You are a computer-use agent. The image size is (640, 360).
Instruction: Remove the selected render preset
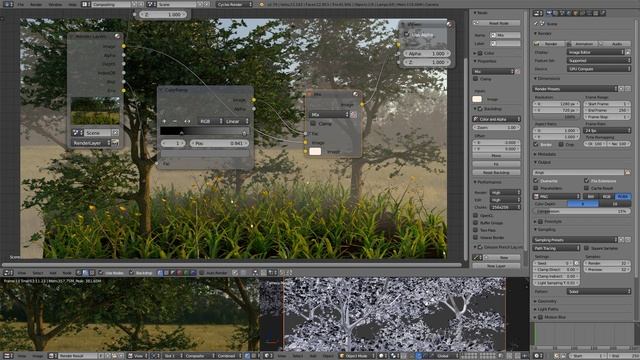coord(628,89)
